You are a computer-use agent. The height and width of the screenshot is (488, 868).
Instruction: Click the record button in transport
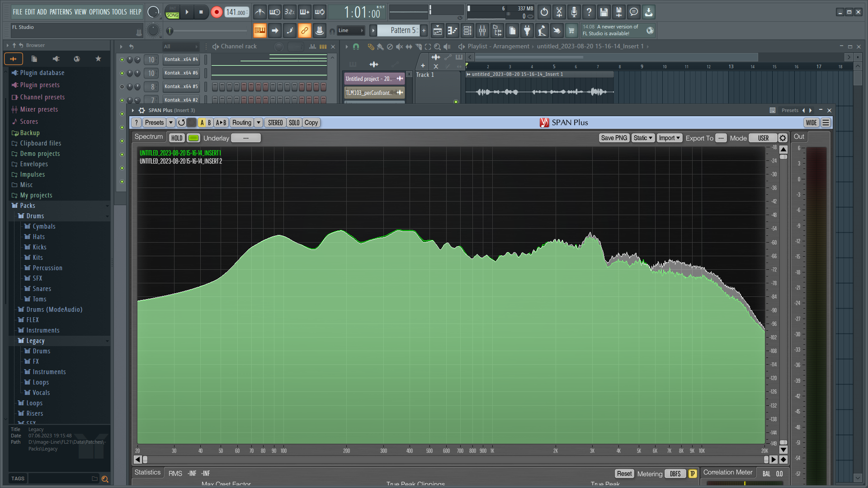[x=217, y=12]
